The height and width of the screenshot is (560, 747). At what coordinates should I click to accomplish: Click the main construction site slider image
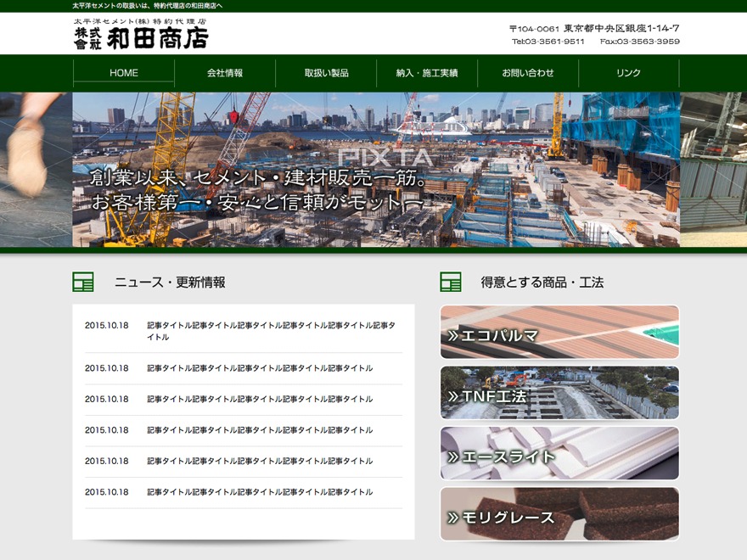tap(376, 170)
